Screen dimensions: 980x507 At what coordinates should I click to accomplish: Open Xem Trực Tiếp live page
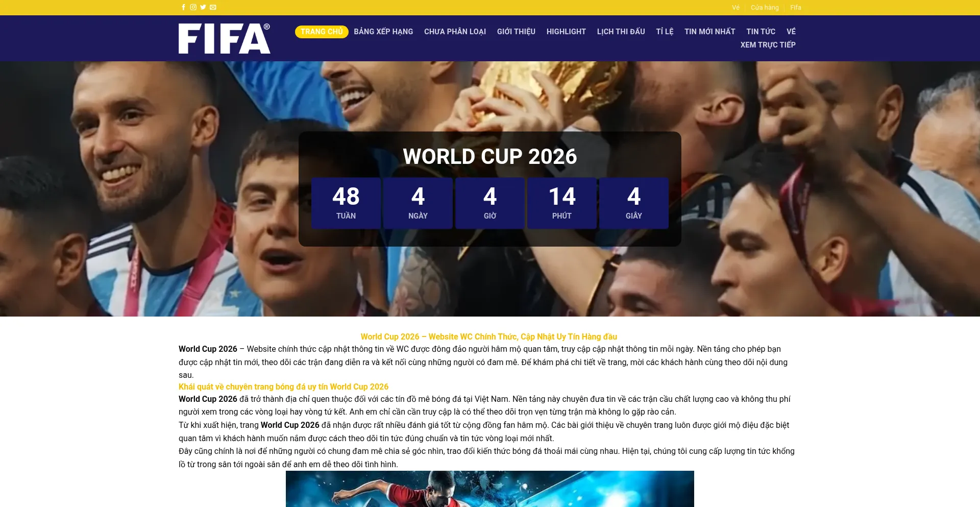click(768, 45)
